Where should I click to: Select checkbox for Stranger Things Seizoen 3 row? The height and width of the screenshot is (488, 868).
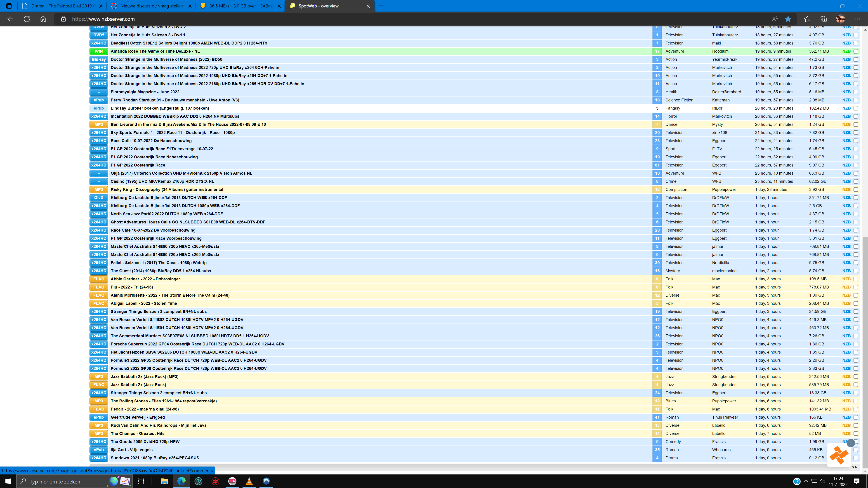click(856, 312)
